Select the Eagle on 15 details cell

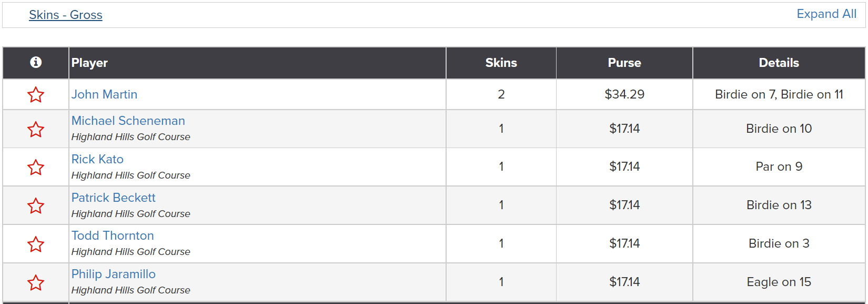779,282
